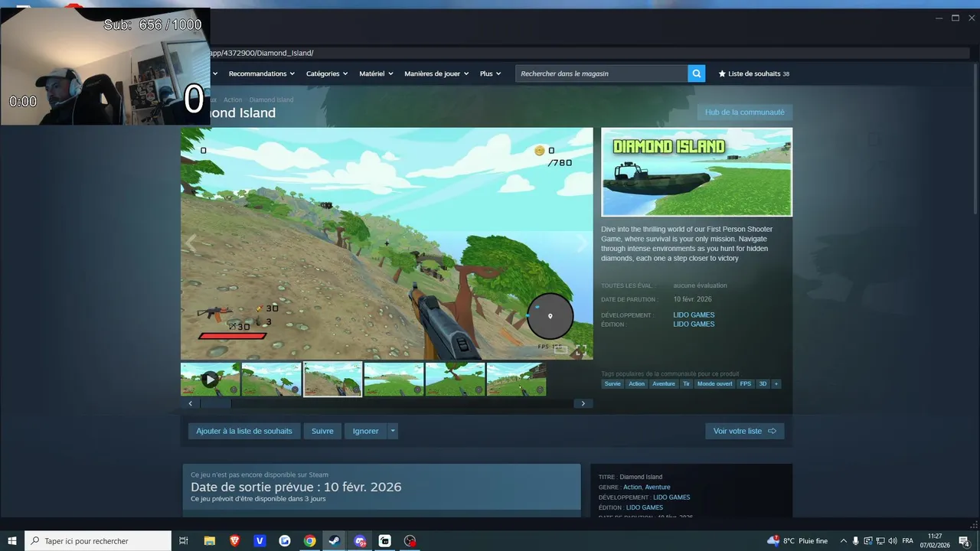This screenshot has height=551, width=980.
Task: Click the Windows taskbar search box
Action: pyautogui.click(x=98, y=541)
